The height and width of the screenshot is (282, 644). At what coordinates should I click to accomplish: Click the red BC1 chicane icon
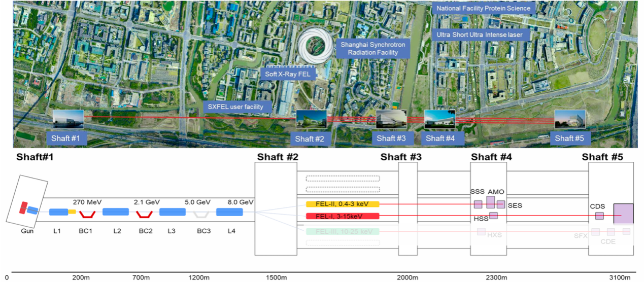(87, 213)
